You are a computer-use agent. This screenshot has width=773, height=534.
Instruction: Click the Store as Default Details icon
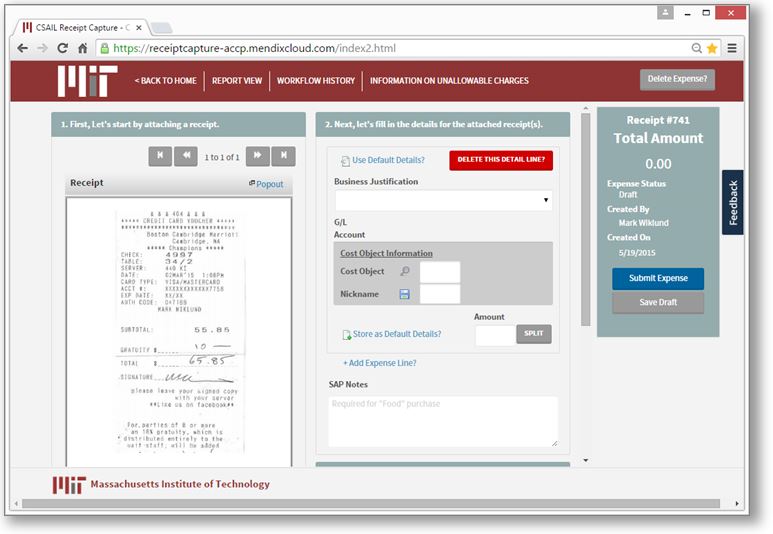(347, 335)
